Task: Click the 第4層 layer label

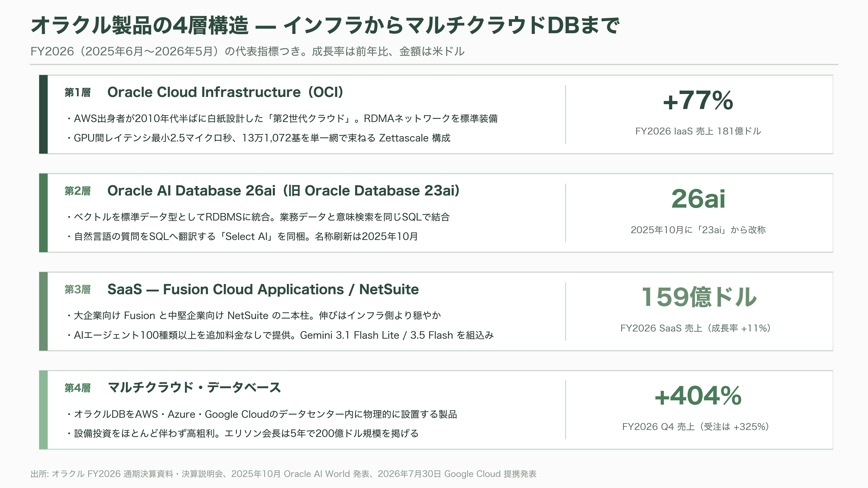Action: [78, 388]
